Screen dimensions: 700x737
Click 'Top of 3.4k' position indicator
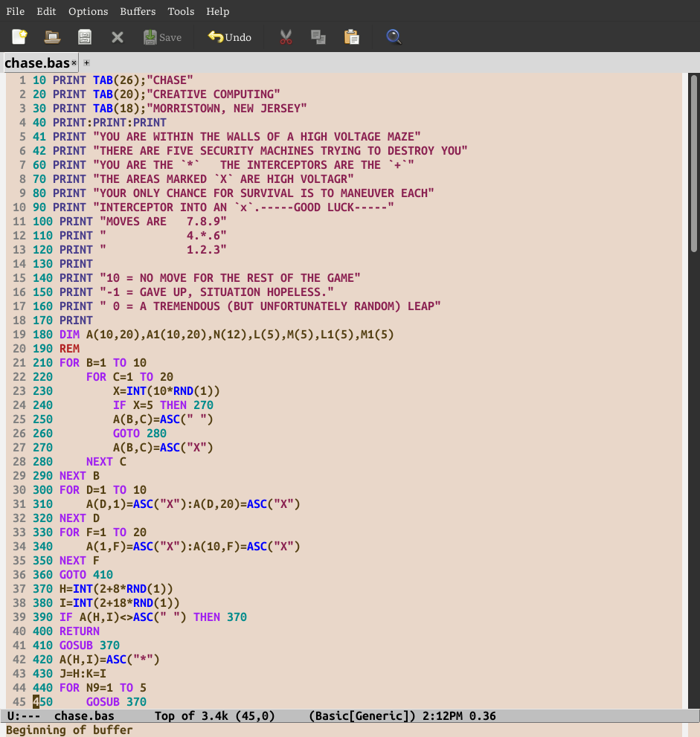coord(191,716)
